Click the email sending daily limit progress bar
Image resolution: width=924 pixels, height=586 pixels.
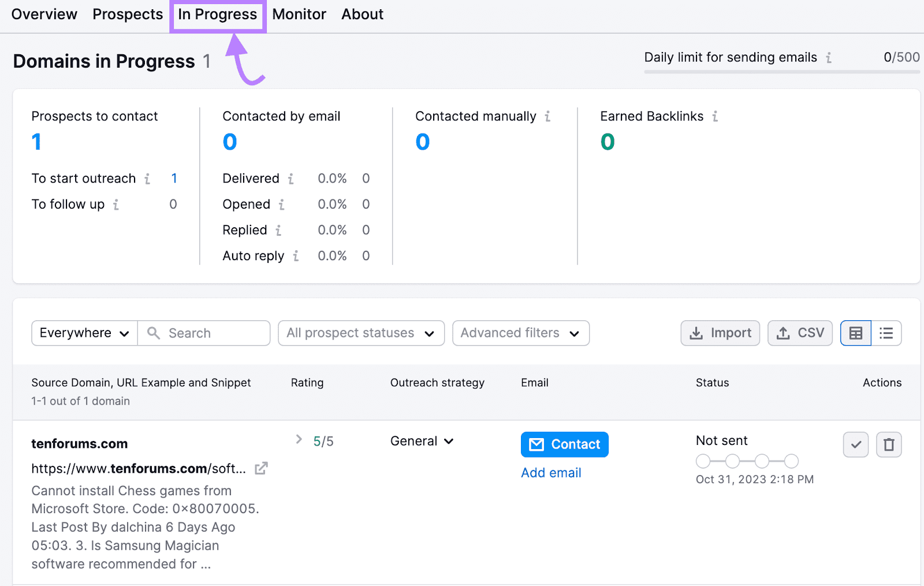pos(781,72)
